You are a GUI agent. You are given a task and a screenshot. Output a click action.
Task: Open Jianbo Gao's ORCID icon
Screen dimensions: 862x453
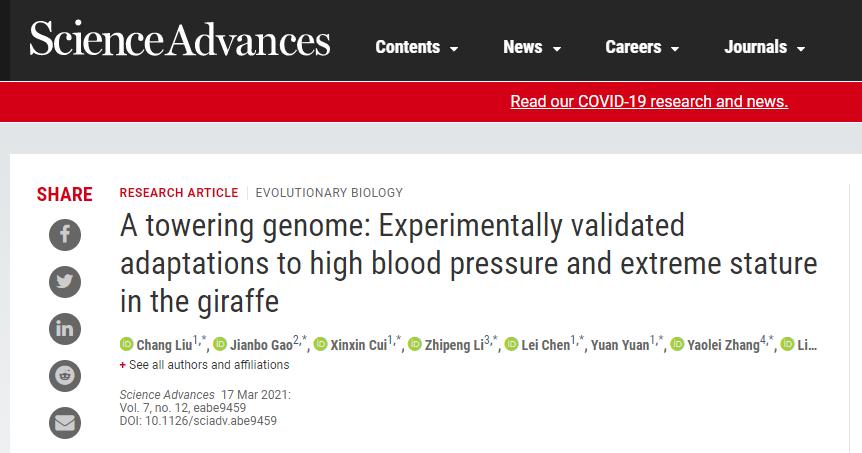pos(220,344)
